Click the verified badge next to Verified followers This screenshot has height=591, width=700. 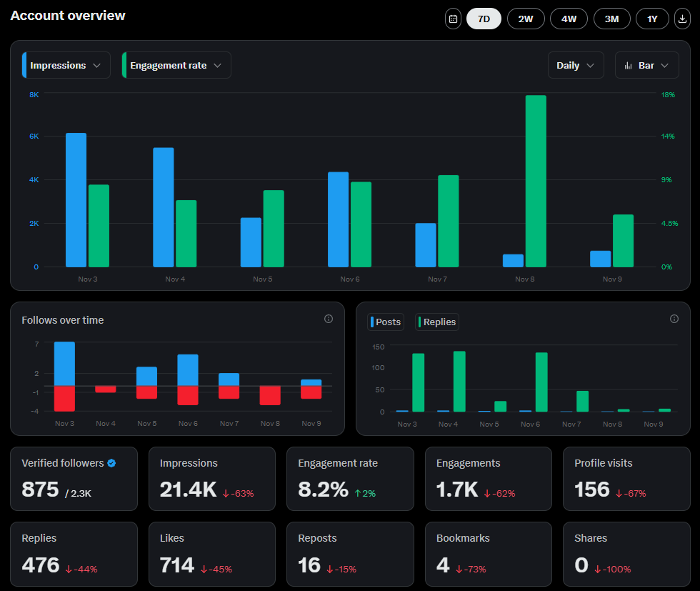pos(111,463)
